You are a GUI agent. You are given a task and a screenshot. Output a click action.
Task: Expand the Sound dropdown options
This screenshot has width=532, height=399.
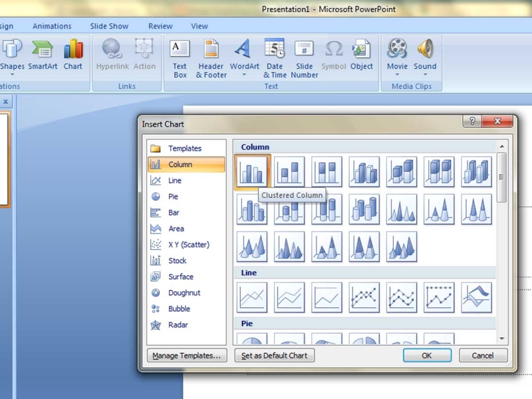pyautogui.click(x=425, y=74)
